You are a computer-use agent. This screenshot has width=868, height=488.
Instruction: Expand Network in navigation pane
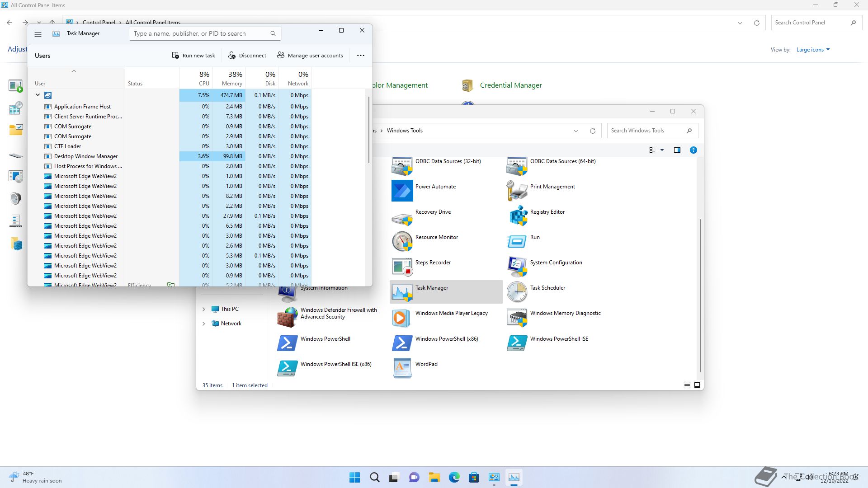pyautogui.click(x=203, y=324)
